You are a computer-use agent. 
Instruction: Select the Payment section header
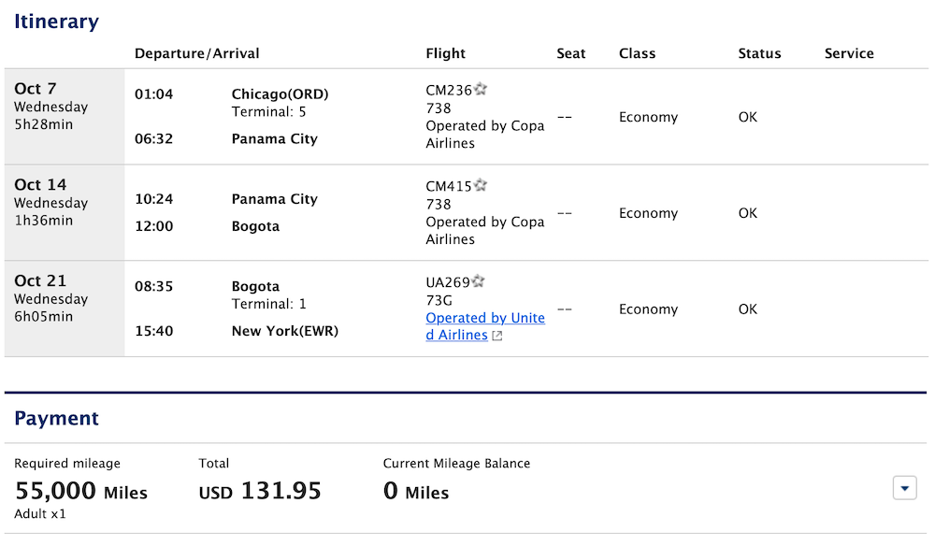point(56,418)
